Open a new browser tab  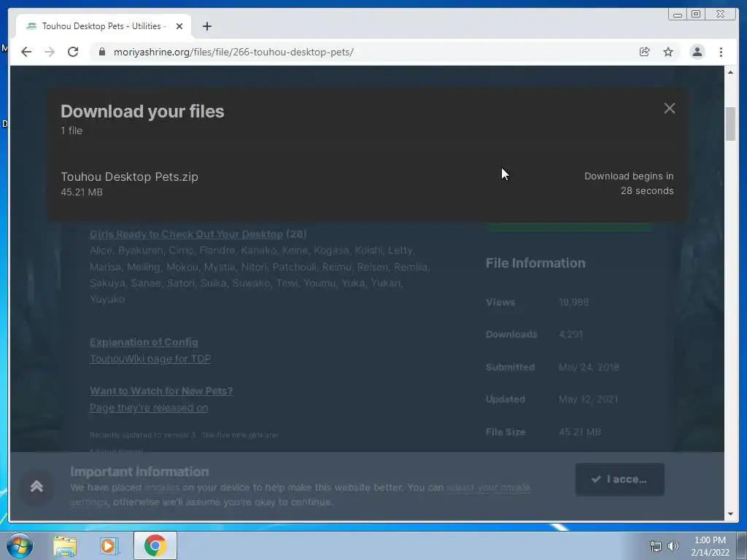coord(206,26)
